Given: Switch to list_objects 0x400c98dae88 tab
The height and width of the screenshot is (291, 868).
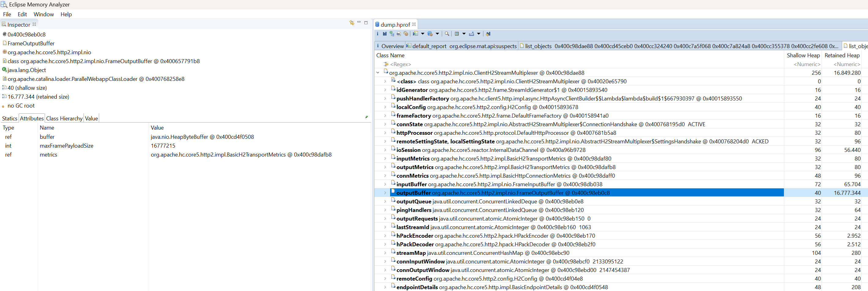Looking at the screenshot, I should coord(679,46).
